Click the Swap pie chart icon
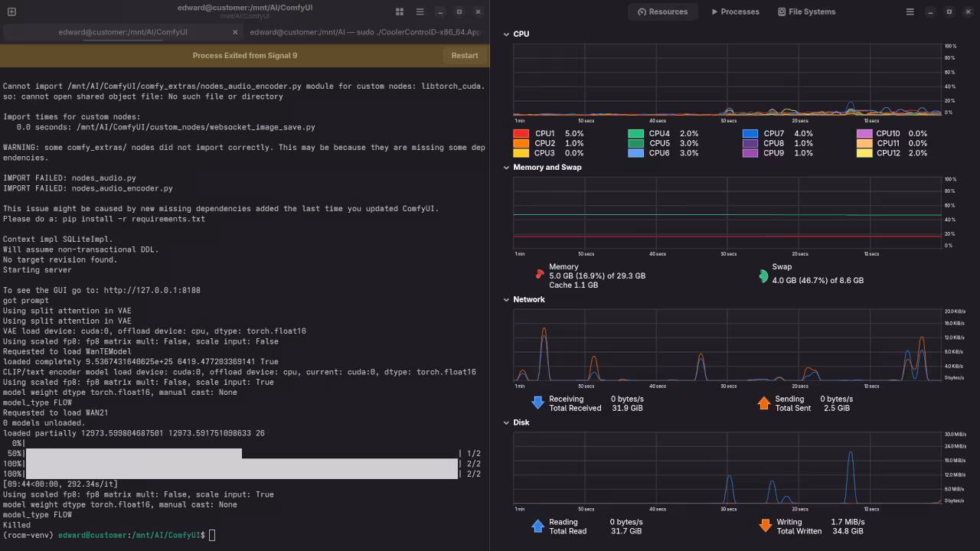The height and width of the screenshot is (551, 980). click(763, 275)
